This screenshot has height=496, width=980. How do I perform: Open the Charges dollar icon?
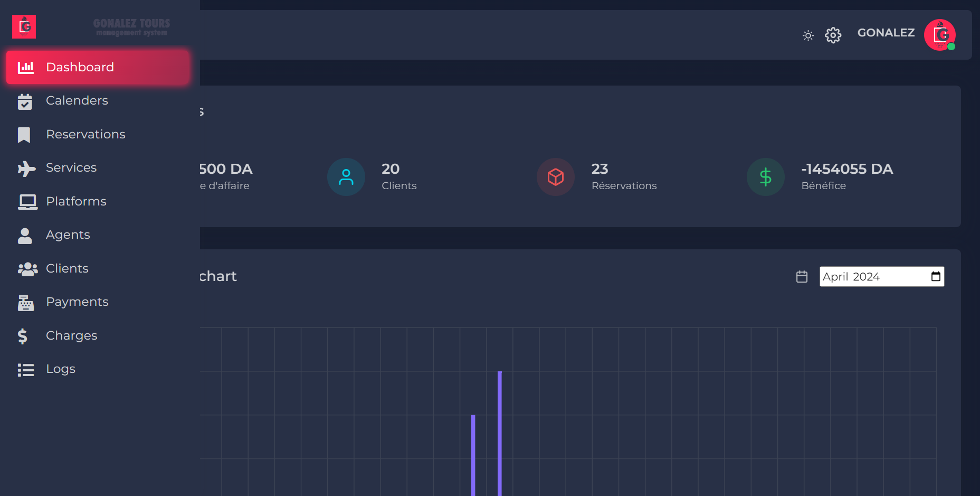[x=23, y=336]
